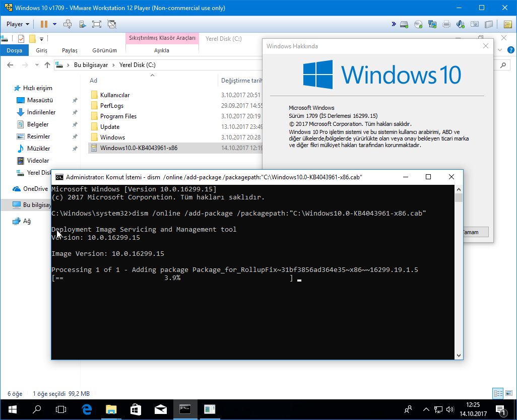Go back in File Explorer
Screen dimensions: 517x420
point(10,65)
